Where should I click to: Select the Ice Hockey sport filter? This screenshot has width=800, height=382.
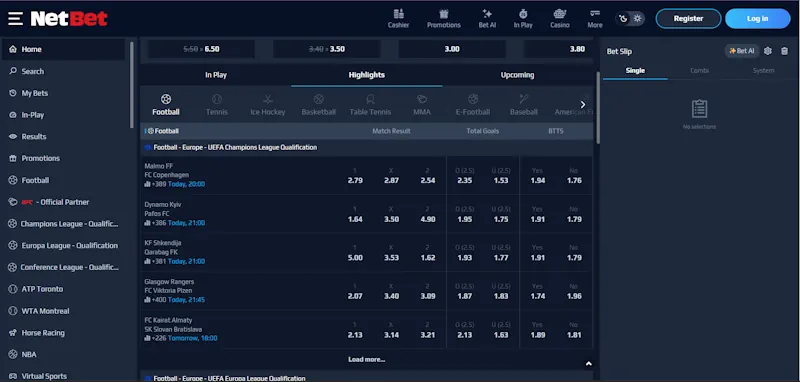268,105
